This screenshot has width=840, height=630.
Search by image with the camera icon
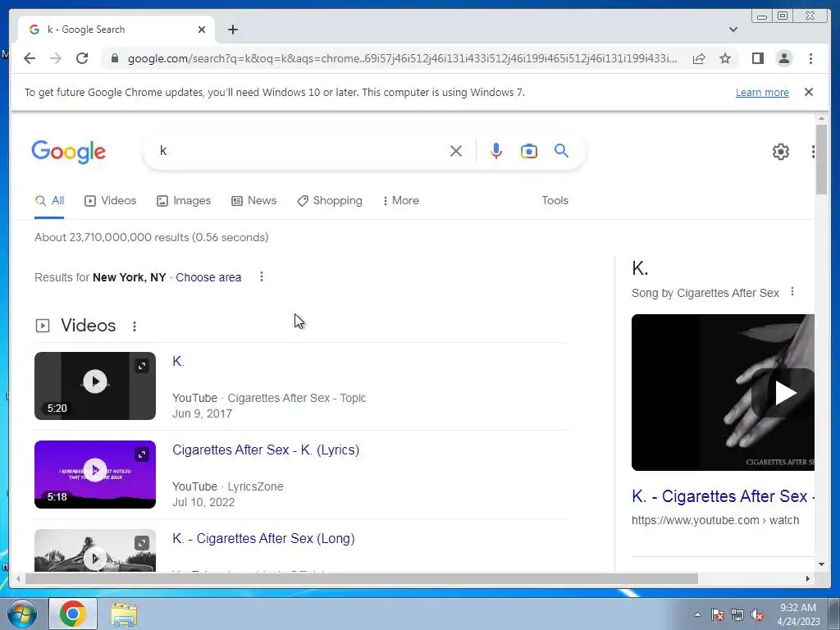pyautogui.click(x=529, y=151)
